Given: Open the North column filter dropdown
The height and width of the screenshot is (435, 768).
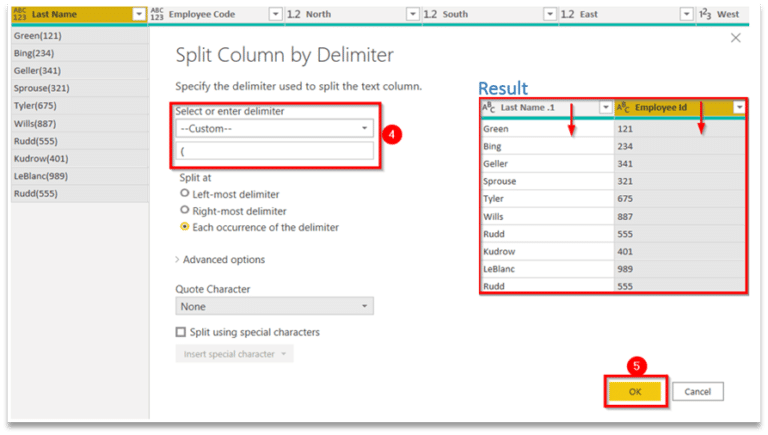Looking at the screenshot, I should pos(413,14).
